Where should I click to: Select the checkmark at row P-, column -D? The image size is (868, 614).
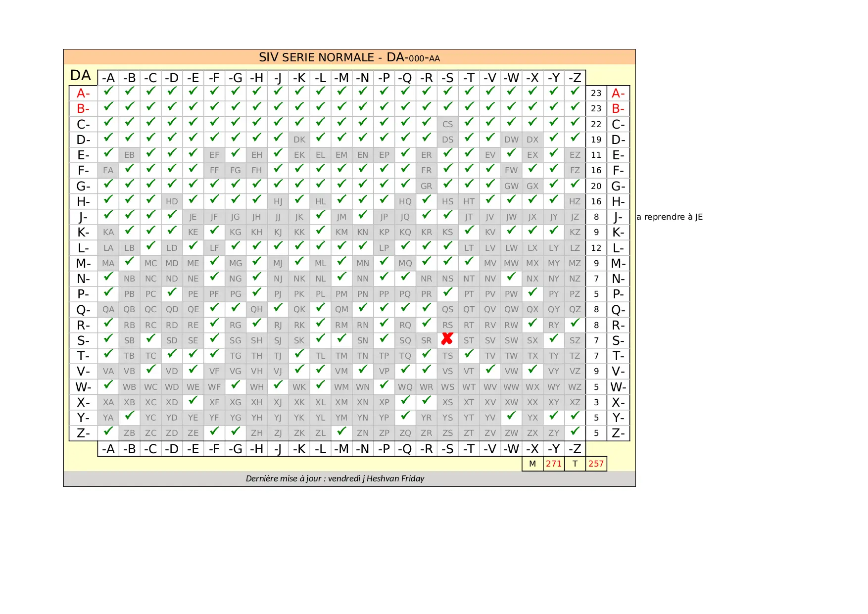click(x=172, y=293)
